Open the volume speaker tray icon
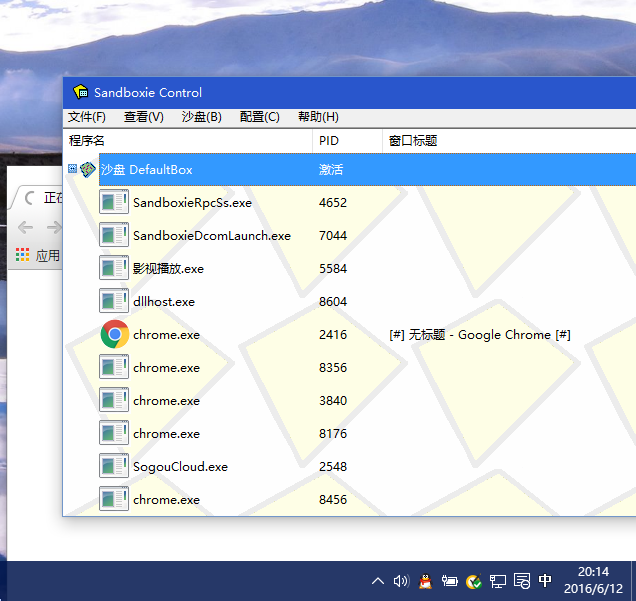 click(x=401, y=581)
